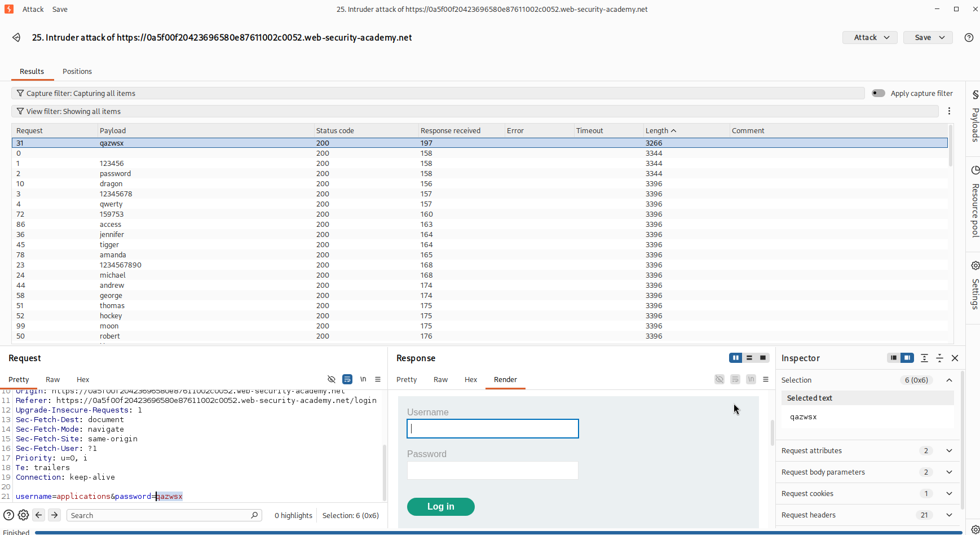Click the magnifier icon in the search box
Viewport: 980px width, 535px height.
(254, 515)
